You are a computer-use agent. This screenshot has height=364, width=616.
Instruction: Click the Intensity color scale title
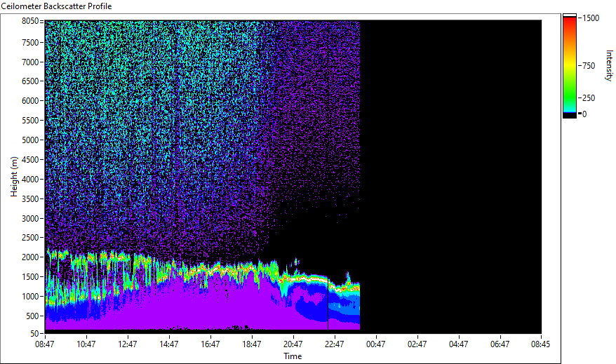coord(609,65)
